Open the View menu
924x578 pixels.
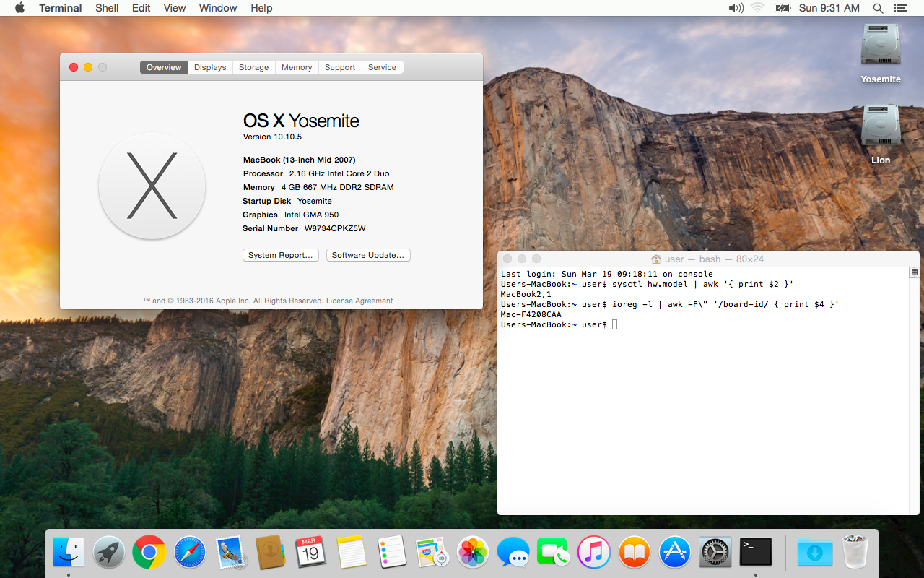pos(175,8)
